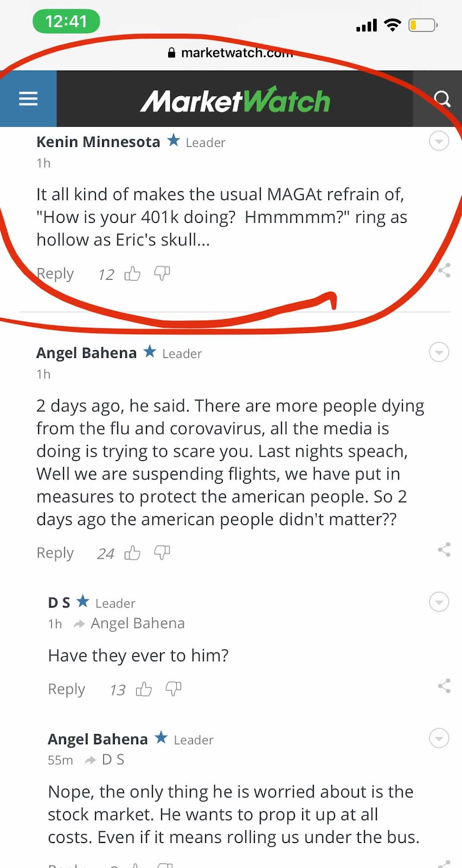Image resolution: width=462 pixels, height=868 pixels.
Task: Open options dropdown on D S's reply
Action: pos(439,602)
